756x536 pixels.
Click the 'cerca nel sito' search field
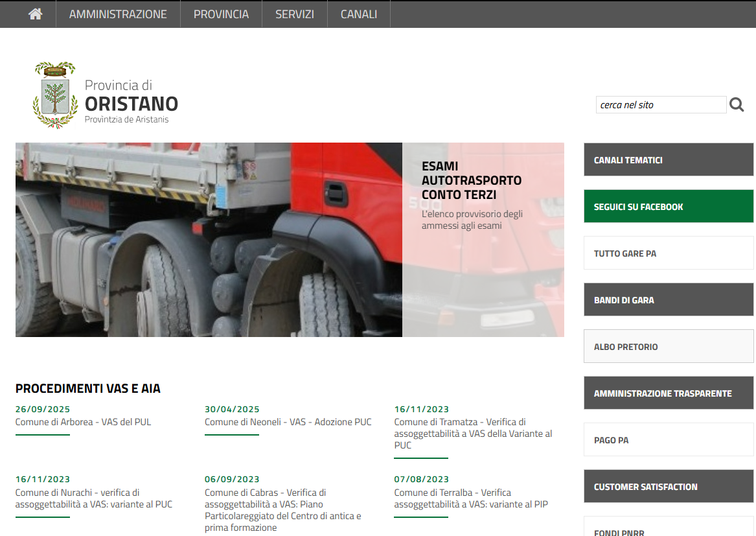tap(661, 104)
